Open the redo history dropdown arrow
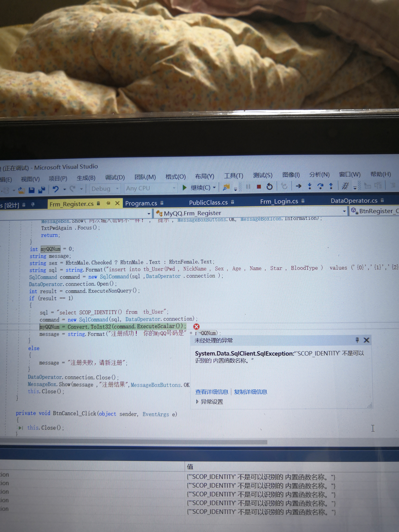The width and height of the screenshot is (399, 532). coord(82,189)
